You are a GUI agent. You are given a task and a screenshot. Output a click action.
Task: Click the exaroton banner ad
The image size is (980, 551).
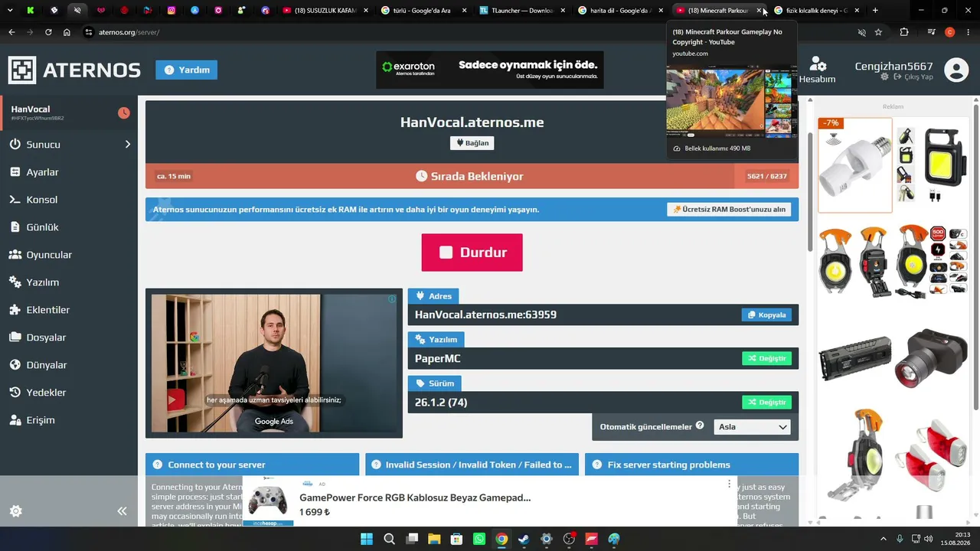point(490,70)
